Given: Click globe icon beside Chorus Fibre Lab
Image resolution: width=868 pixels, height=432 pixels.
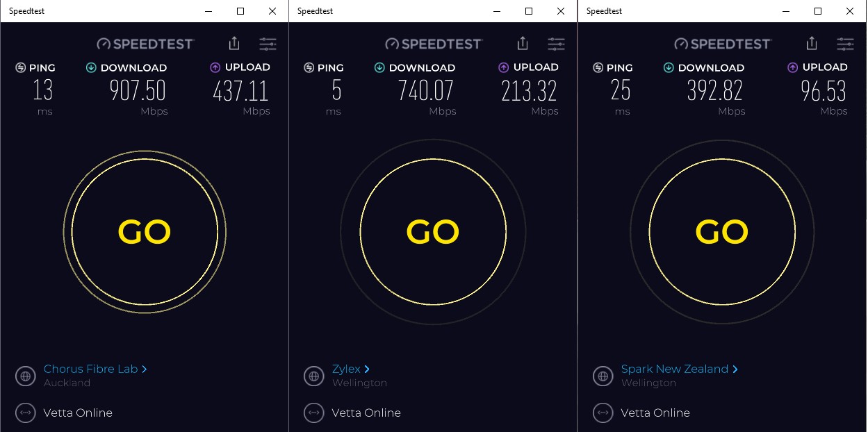Looking at the screenshot, I should (26, 376).
